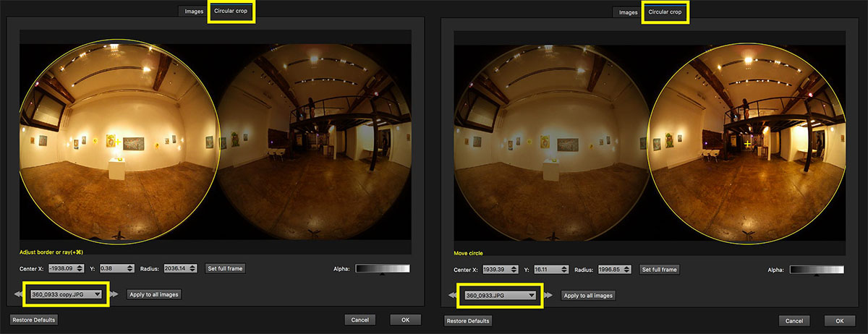Click yellow center crosshair in right preview

click(747, 145)
